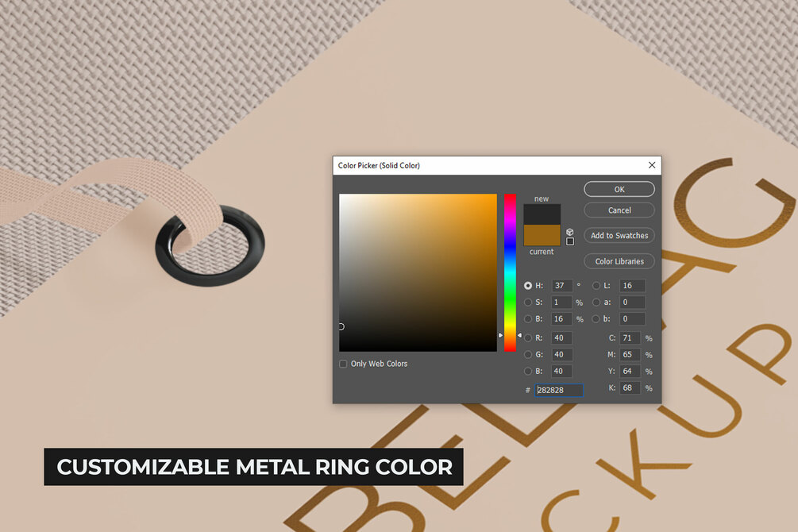
Task: Select the H hue radio button
Action: coord(528,286)
